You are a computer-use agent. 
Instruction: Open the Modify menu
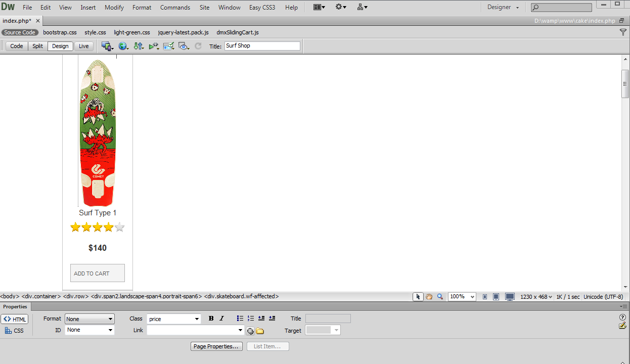114,8
